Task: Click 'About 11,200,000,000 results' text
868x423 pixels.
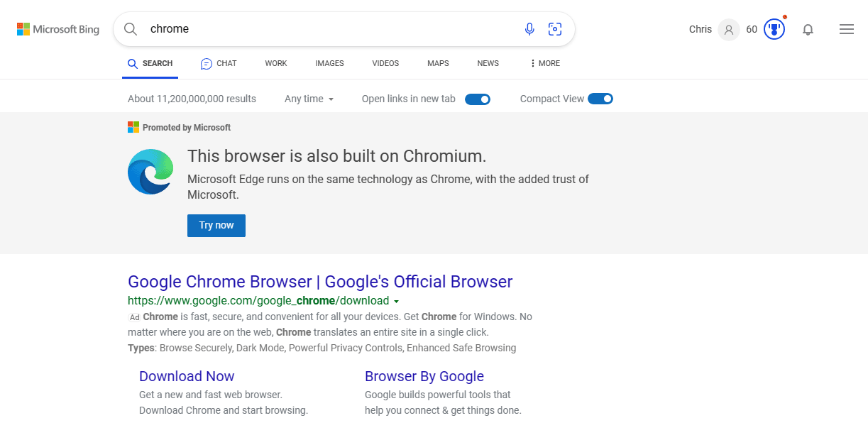Action: tap(192, 99)
